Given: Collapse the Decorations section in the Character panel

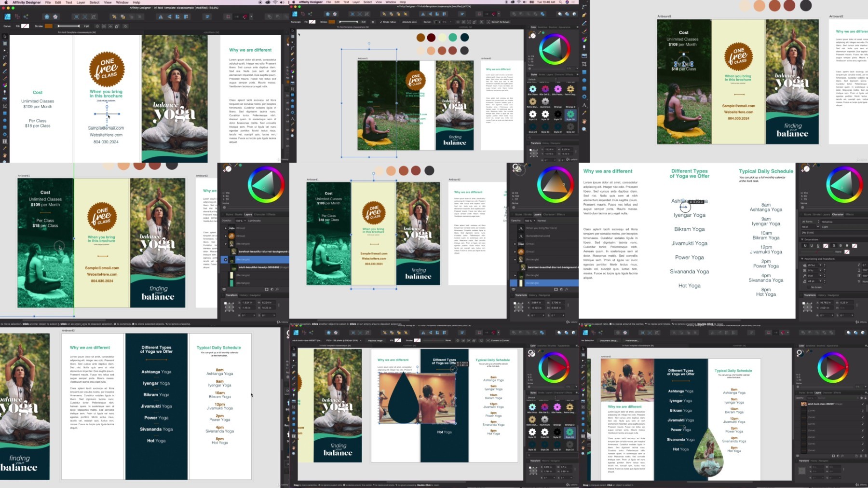Looking at the screenshot, I should (x=802, y=239).
